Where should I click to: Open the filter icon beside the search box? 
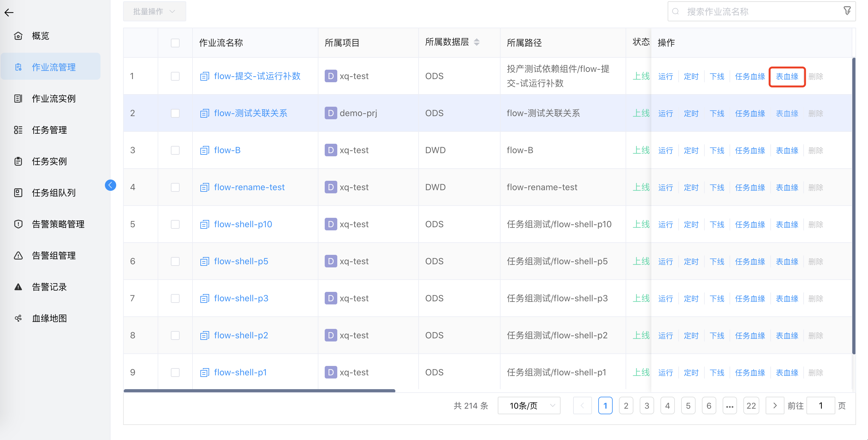(x=847, y=11)
